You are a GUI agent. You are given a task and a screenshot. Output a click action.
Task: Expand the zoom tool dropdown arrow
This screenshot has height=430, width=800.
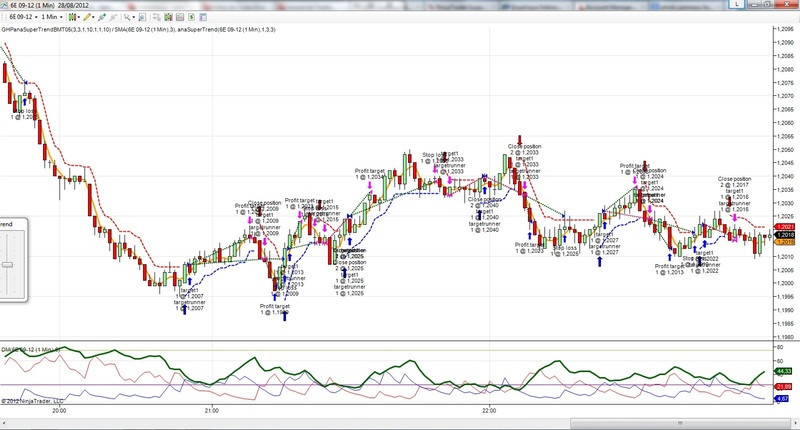click(x=134, y=17)
